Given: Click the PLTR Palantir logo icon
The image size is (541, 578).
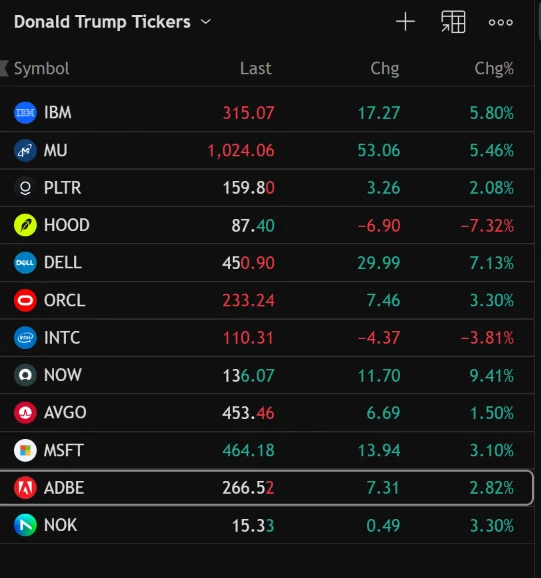Looking at the screenshot, I should click(25, 188).
